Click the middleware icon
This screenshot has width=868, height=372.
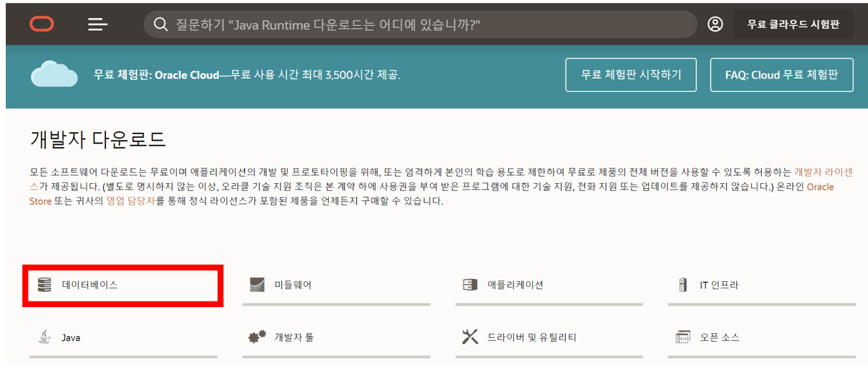coord(257,285)
